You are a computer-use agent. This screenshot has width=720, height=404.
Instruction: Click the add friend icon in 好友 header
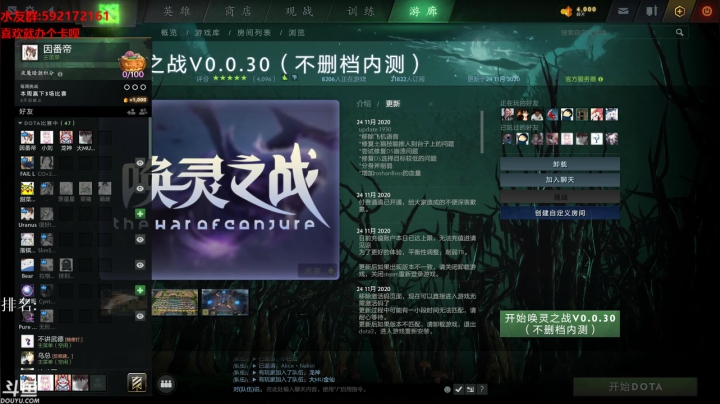[x=131, y=112]
